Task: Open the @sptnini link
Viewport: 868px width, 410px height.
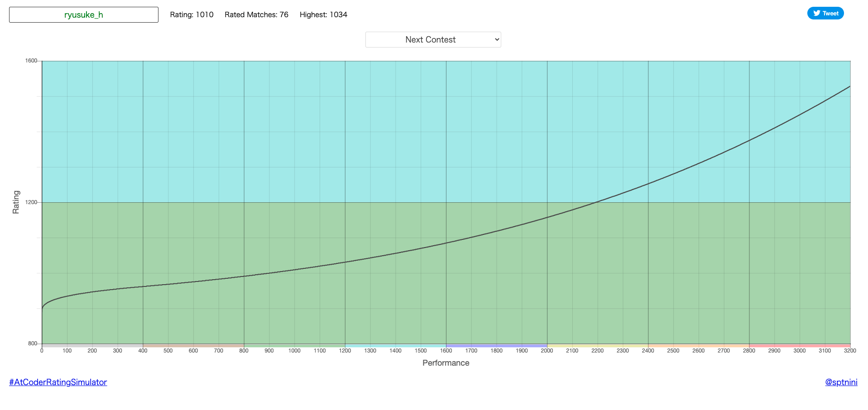Action: pos(842,382)
